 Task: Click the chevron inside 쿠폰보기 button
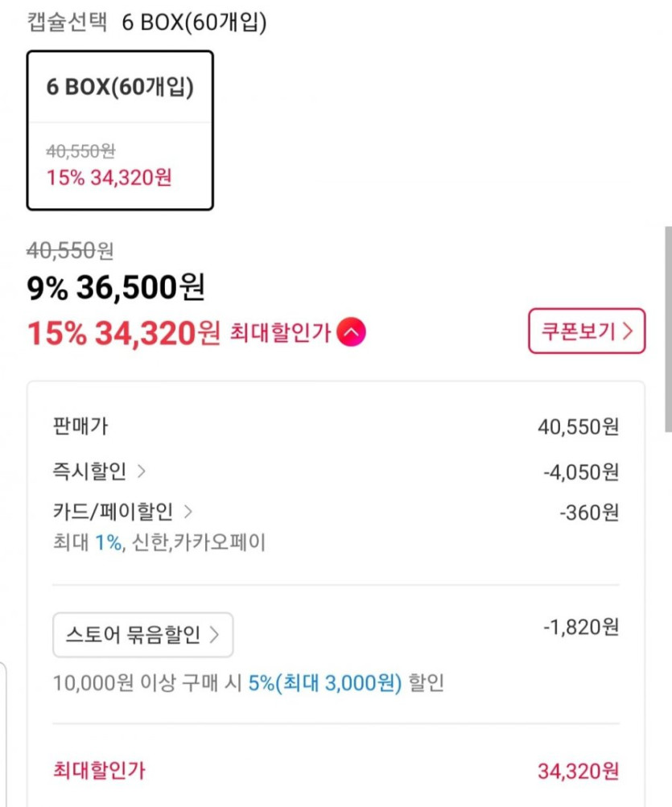[x=629, y=331]
